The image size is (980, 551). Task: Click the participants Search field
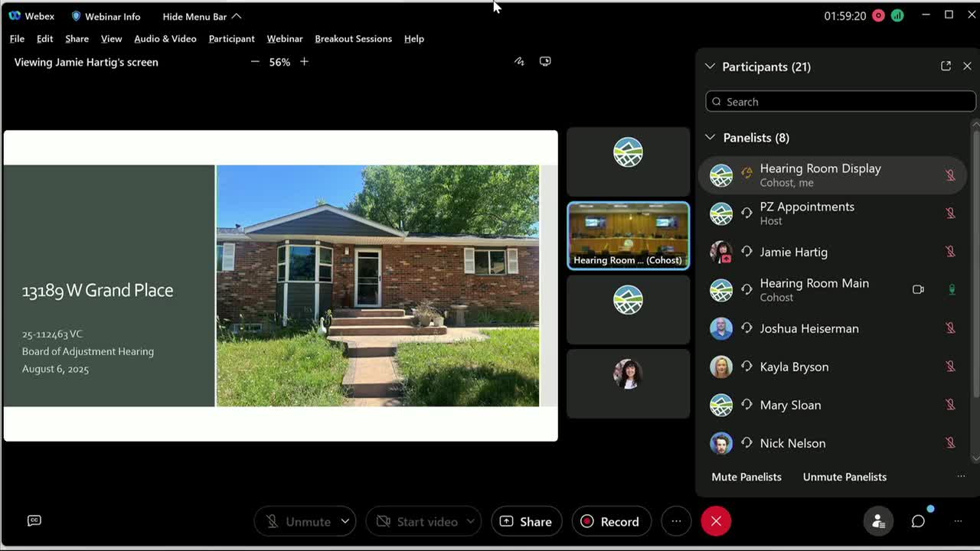[841, 102]
